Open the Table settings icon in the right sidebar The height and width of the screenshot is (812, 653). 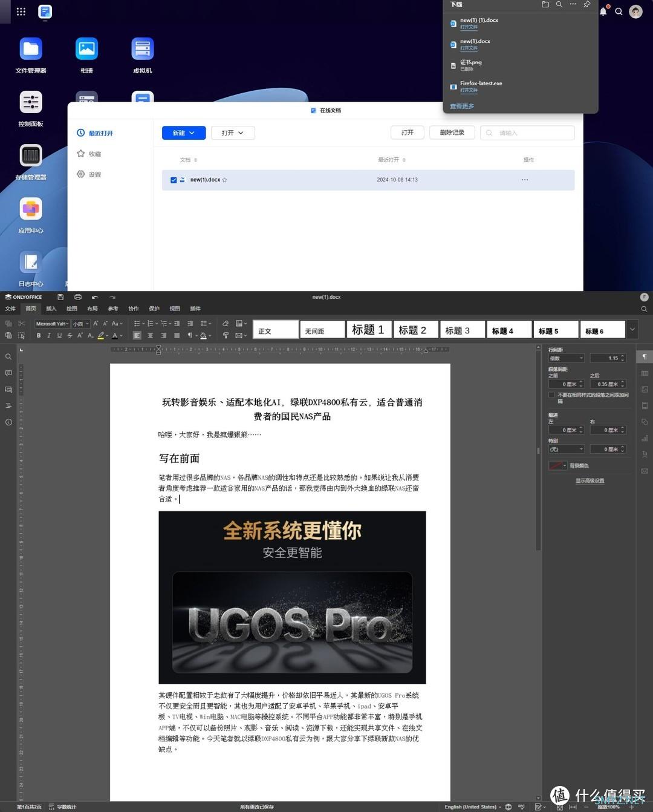[x=645, y=373]
